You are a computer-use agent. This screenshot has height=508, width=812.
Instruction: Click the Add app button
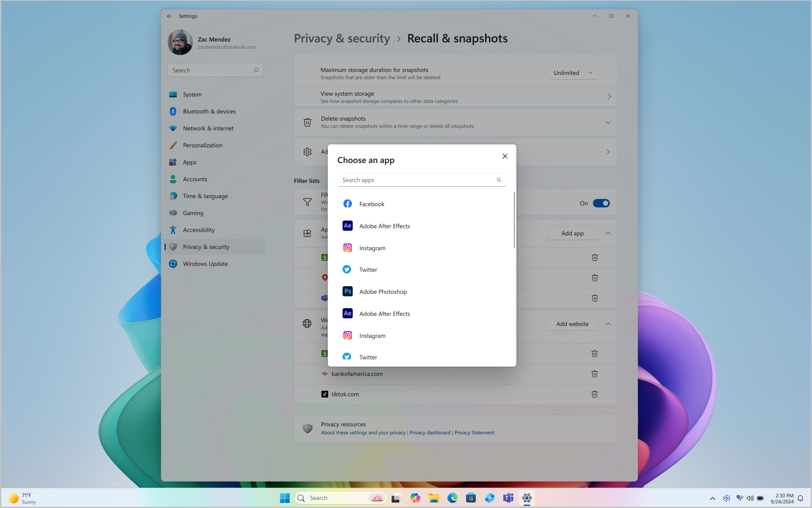572,233
